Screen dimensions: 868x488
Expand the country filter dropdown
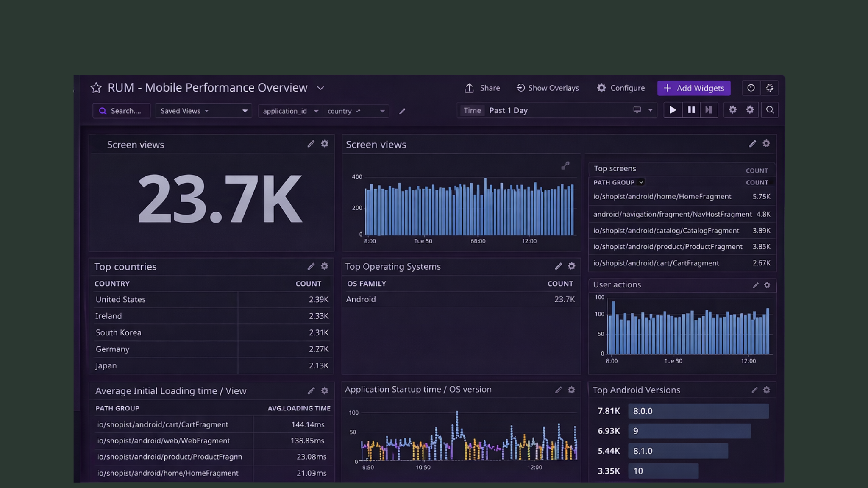click(x=381, y=111)
